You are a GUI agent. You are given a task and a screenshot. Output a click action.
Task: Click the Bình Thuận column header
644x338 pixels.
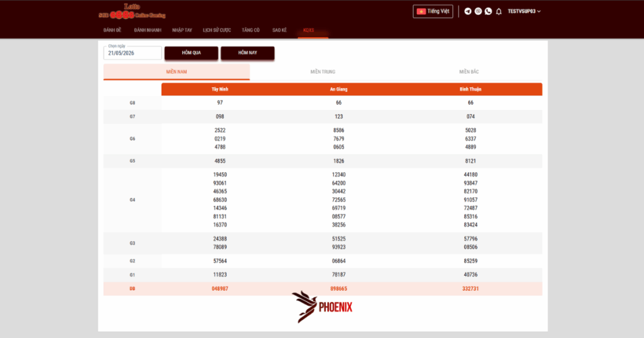(470, 89)
